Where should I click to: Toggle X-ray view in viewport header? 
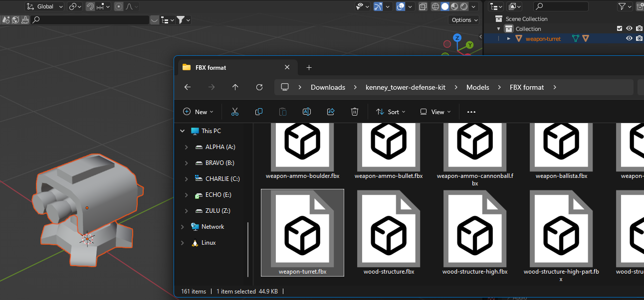[423, 6]
